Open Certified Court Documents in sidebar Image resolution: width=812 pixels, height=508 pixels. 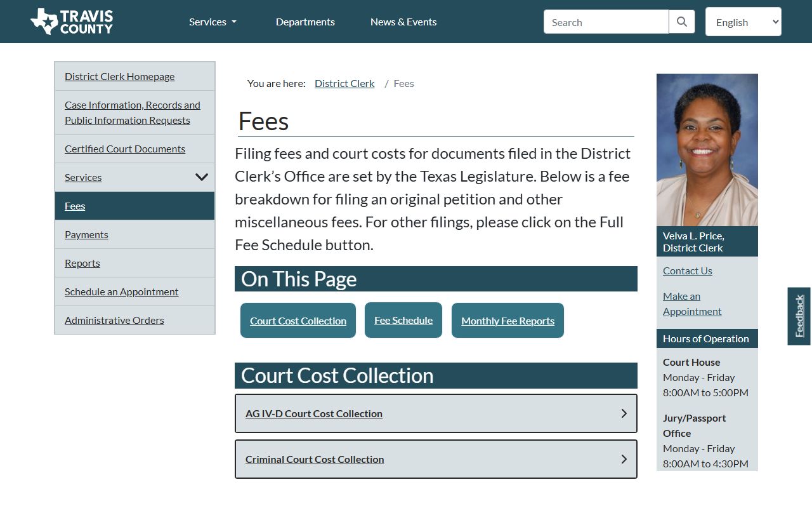pos(125,149)
